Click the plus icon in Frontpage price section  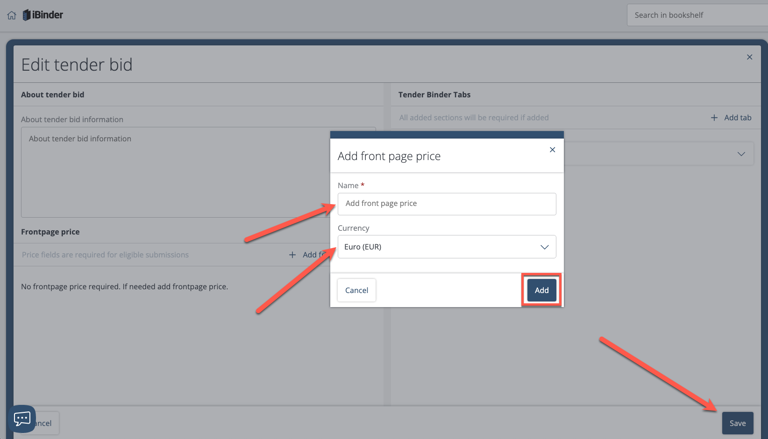[x=292, y=255]
